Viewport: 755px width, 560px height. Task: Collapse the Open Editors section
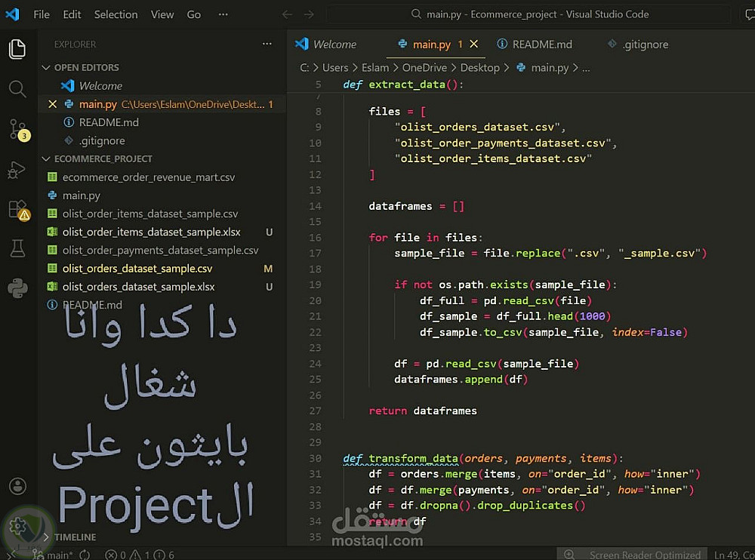point(87,67)
